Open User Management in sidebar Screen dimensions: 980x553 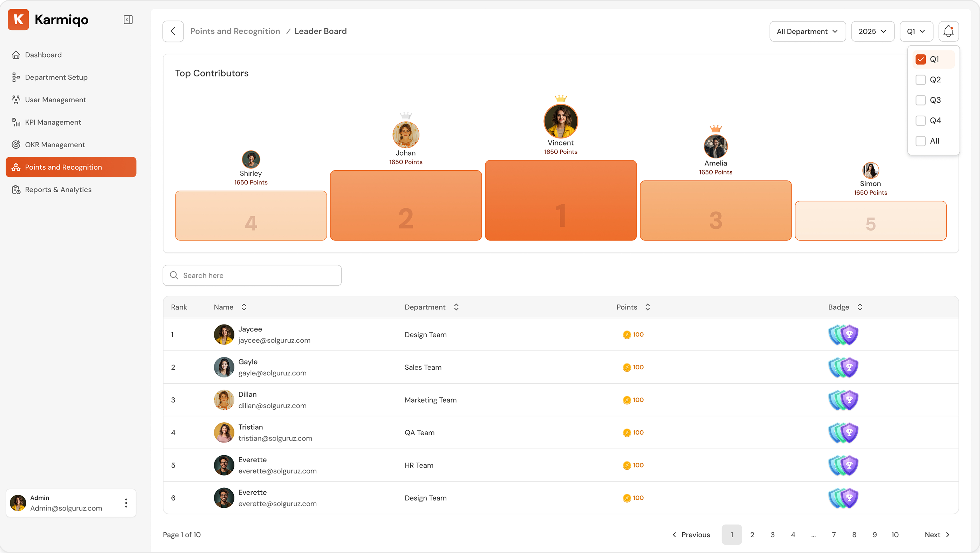click(x=71, y=100)
